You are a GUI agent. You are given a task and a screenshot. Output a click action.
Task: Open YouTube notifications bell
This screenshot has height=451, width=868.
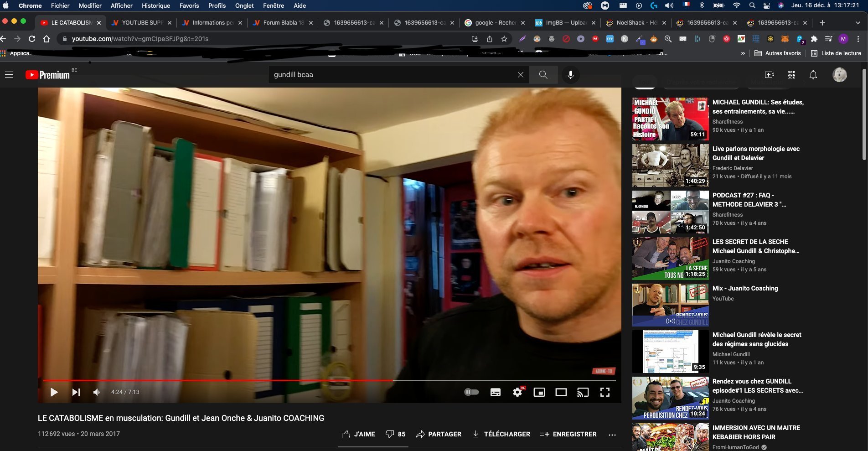813,75
